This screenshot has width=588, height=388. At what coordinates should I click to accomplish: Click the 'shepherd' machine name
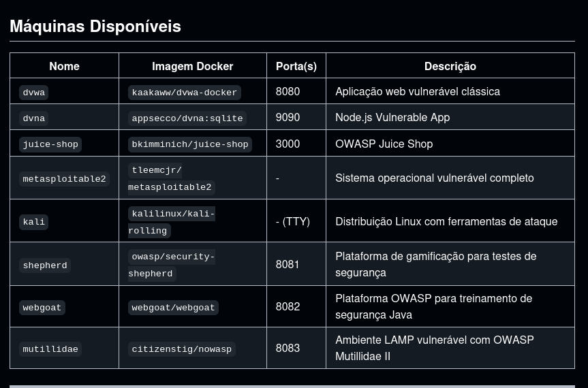tap(45, 265)
